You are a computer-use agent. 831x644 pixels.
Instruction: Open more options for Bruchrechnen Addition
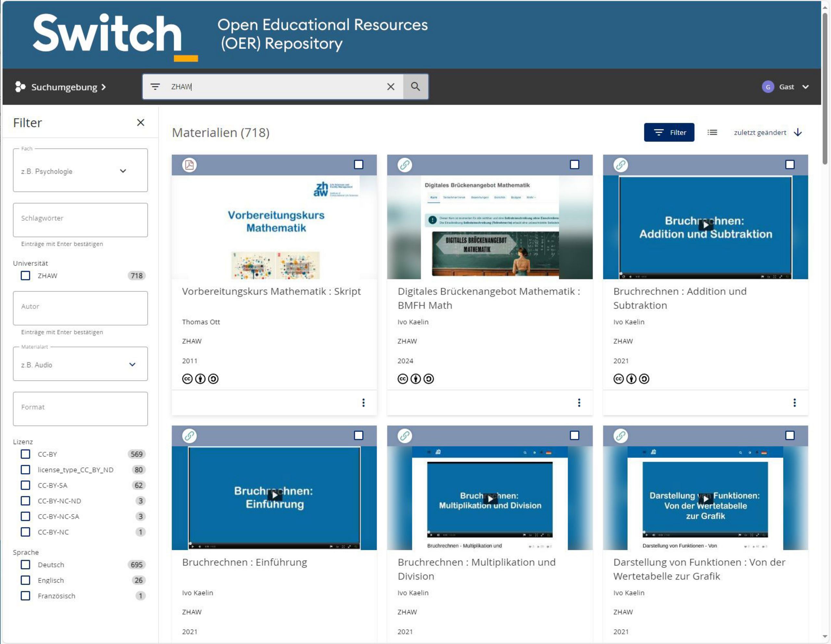click(794, 403)
